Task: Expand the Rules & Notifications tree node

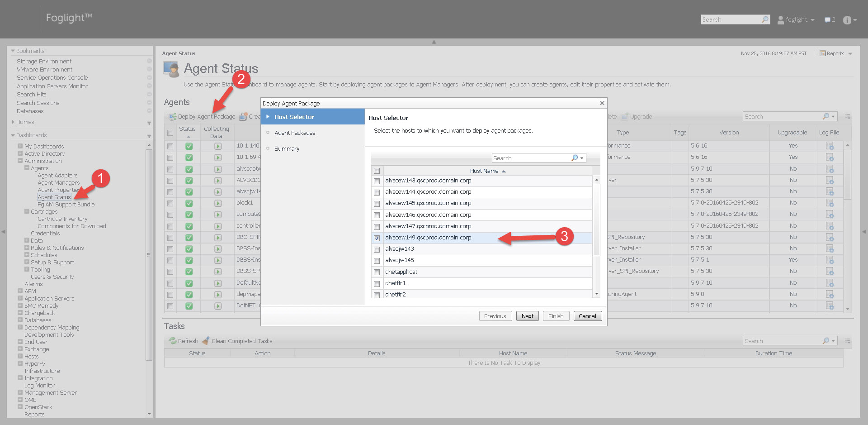Action: click(x=27, y=248)
